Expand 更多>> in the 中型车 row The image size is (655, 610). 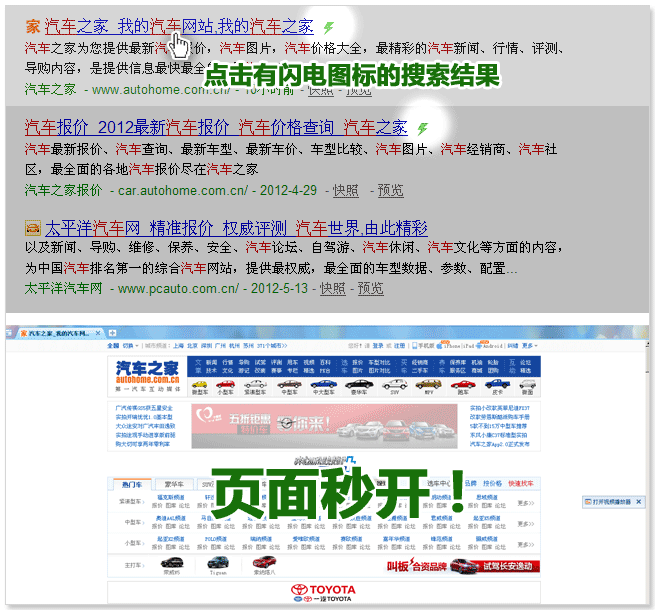[x=526, y=524]
